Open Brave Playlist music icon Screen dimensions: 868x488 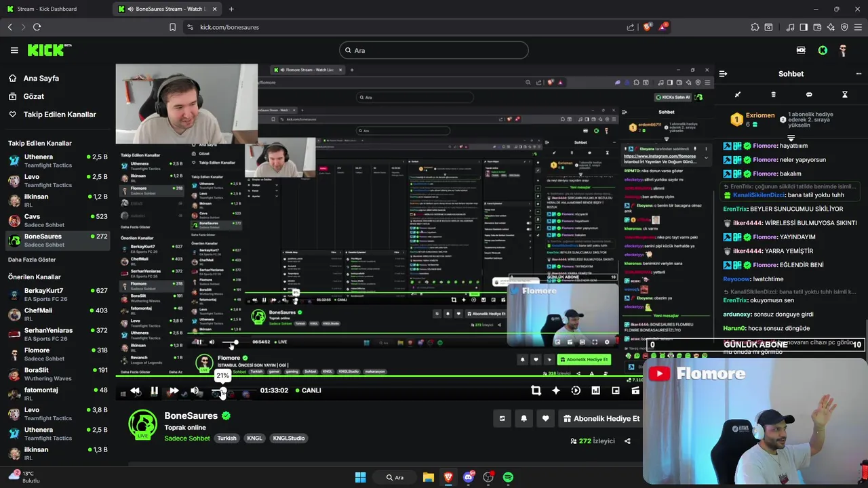(x=791, y=27)
